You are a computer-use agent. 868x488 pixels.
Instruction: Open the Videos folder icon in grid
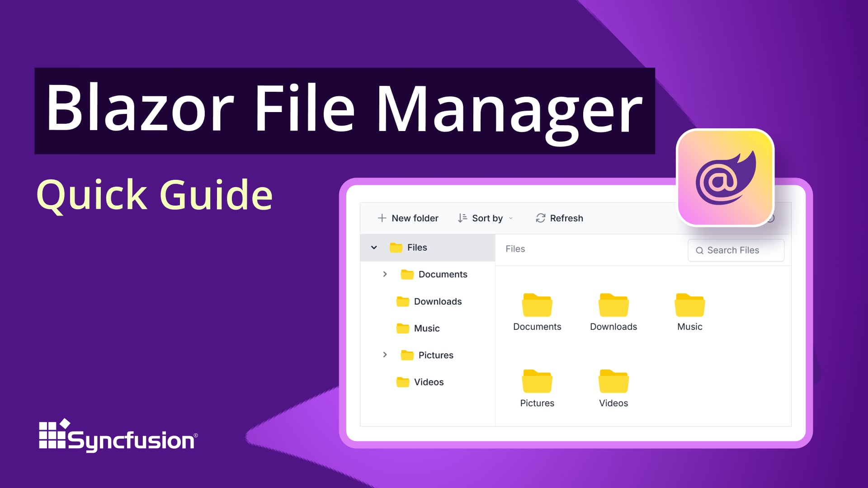tap(613, 381)
